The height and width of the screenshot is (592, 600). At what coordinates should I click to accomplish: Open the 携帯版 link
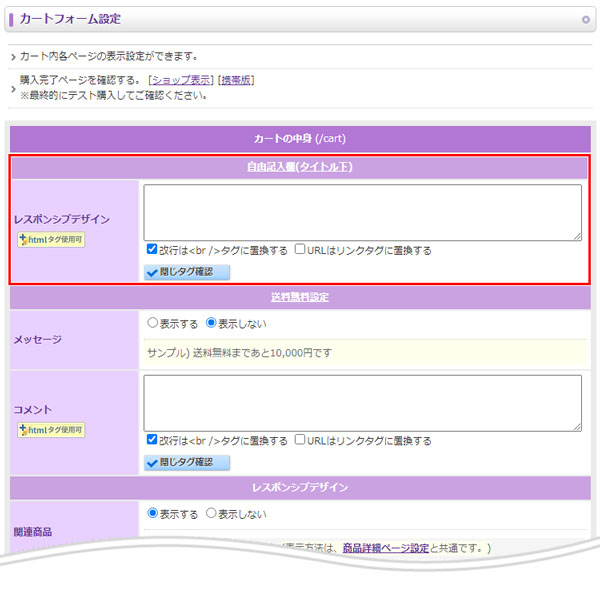tap(236, 80)
